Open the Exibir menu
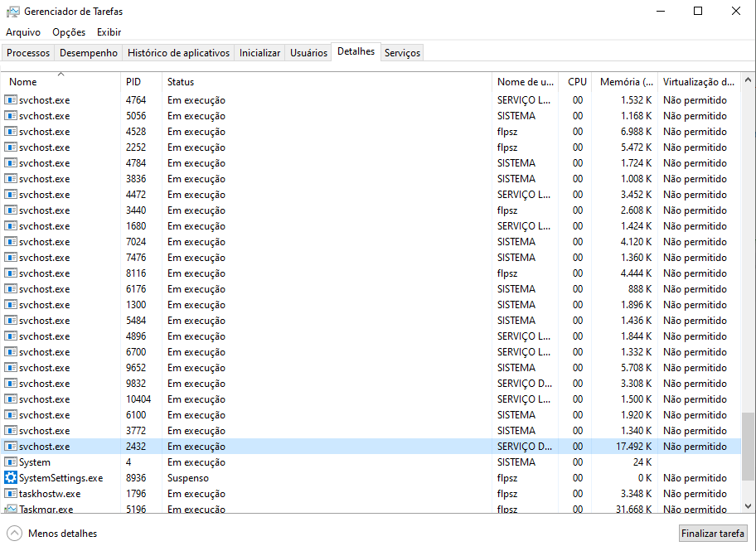The image size is (756, 551). tap(109, 31)
